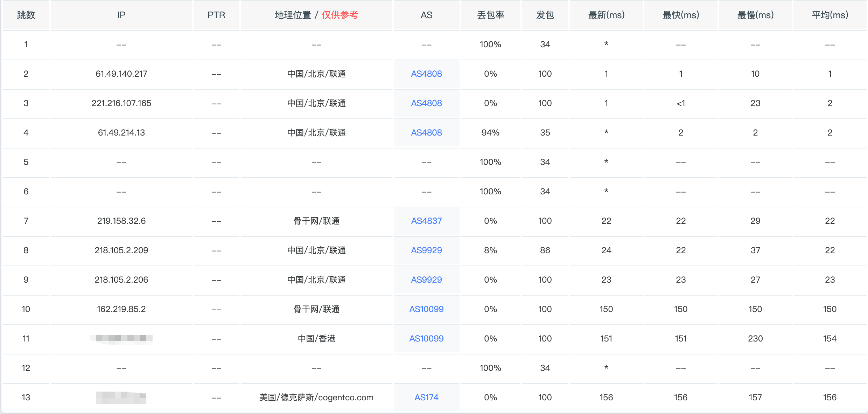Open the AS4837 link
The image size is (868, 414).
tap(426, 221)
